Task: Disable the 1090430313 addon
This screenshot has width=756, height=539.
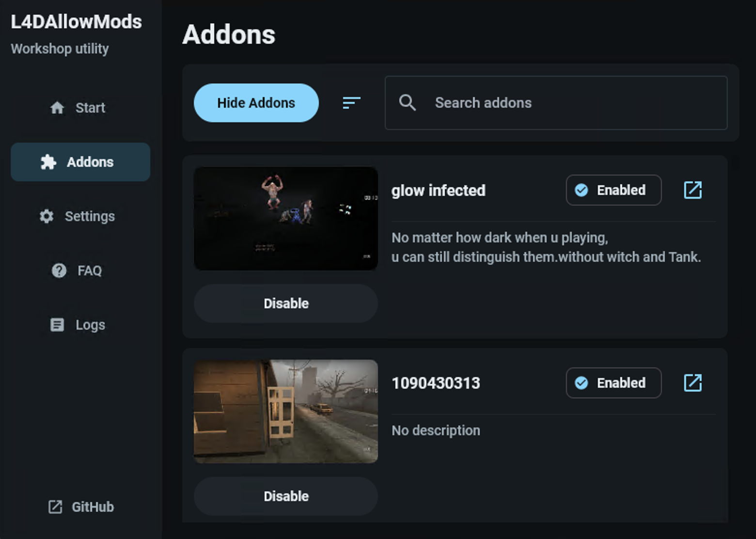Action: coord(286,496)
